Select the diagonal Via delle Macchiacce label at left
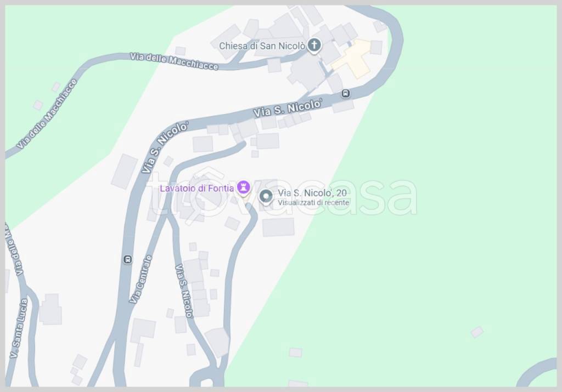This screenshot has width=562, height=392. [47, 114]
